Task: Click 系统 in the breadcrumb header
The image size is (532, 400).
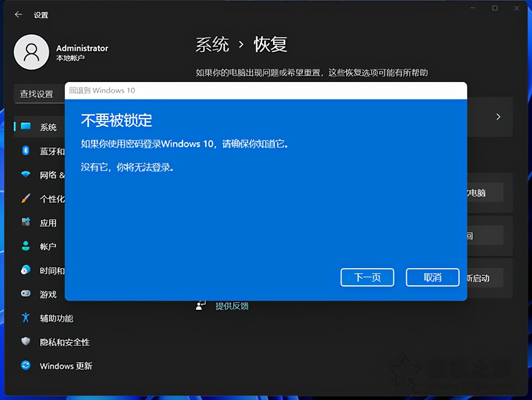Action: tap(212, 44)
